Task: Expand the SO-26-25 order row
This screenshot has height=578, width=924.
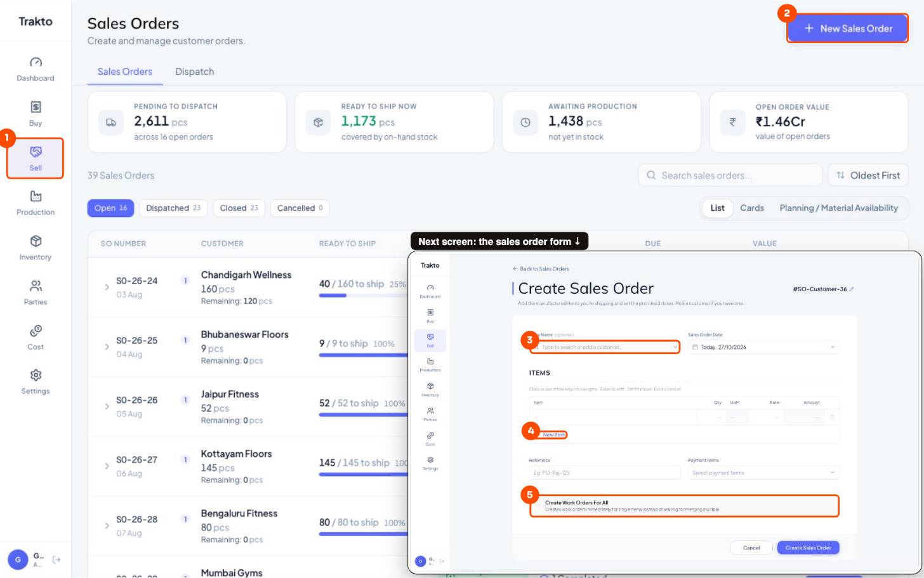Action: (x=107, y=347)
